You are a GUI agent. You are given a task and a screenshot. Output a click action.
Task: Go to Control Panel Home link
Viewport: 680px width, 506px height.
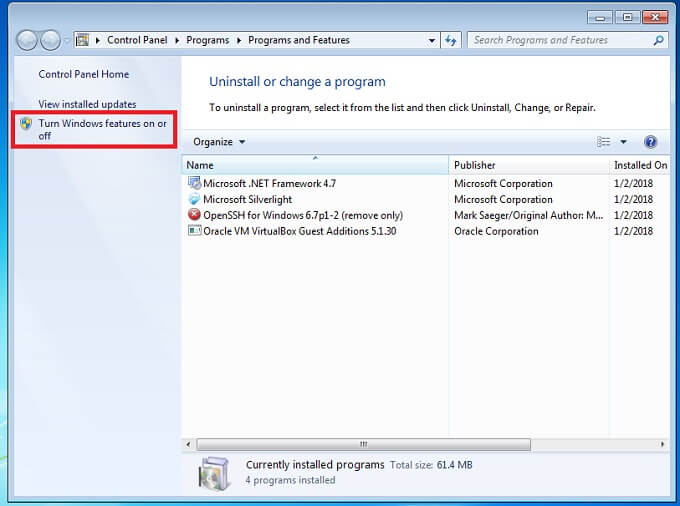coord(84,74)
